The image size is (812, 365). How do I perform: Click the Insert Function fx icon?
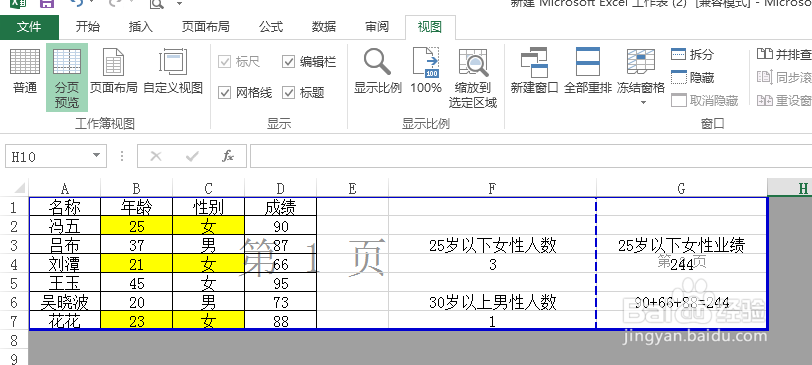(228, 156)
